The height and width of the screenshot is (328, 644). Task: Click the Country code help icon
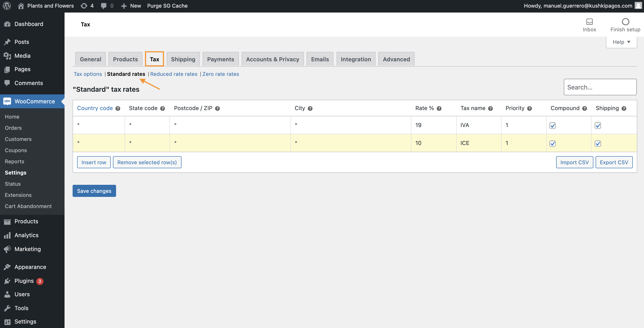pos(118,108)
